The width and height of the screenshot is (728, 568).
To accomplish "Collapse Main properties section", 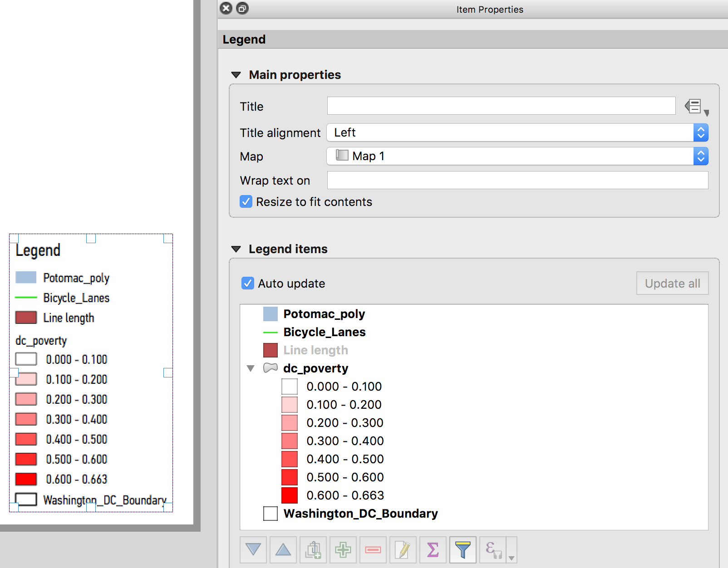I will pos(236,75).
